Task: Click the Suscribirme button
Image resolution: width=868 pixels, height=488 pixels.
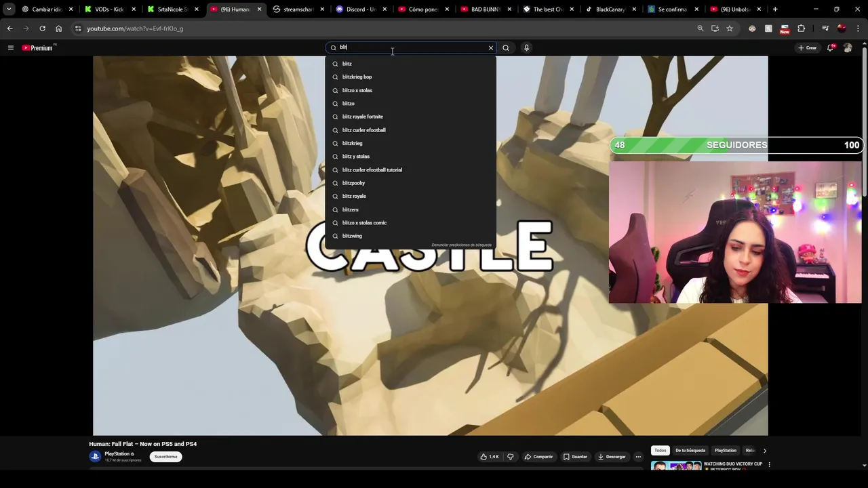Action: (165, 457)
